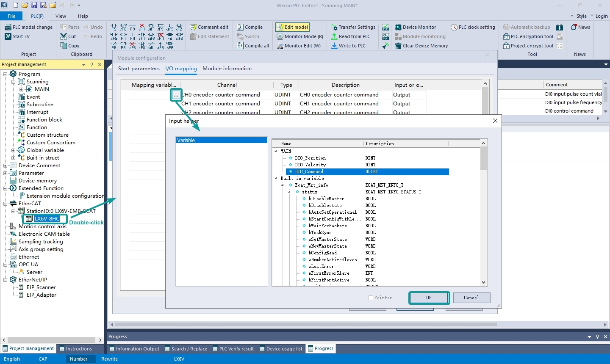Switch to the Module information tab

(227, 69)
